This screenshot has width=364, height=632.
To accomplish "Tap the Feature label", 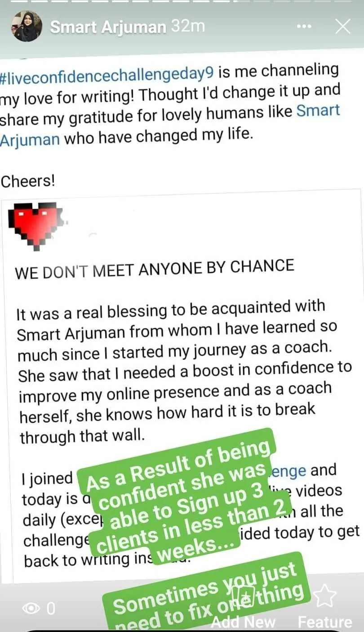I will [325, 622].
